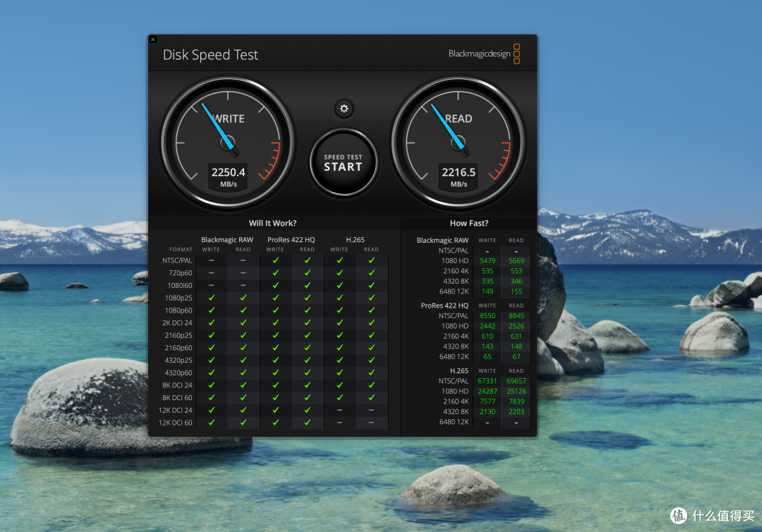Click Blackmagic RAW 2160 4K write value 535

pos(488,271)
